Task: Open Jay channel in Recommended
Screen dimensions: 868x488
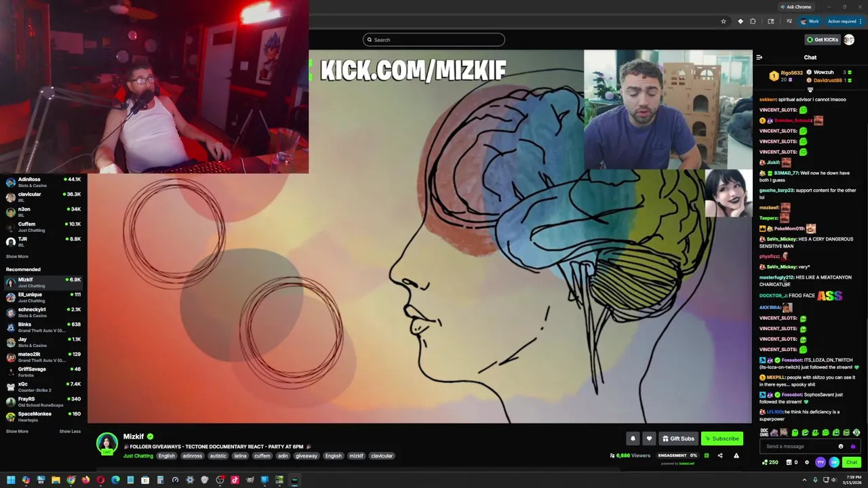Action: pos(43,342)
